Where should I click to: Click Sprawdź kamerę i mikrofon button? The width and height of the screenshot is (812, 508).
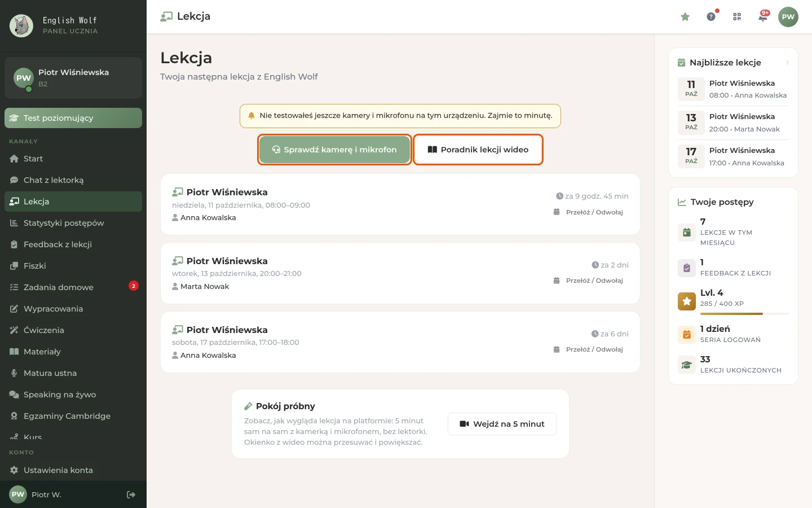coord(335,150)
